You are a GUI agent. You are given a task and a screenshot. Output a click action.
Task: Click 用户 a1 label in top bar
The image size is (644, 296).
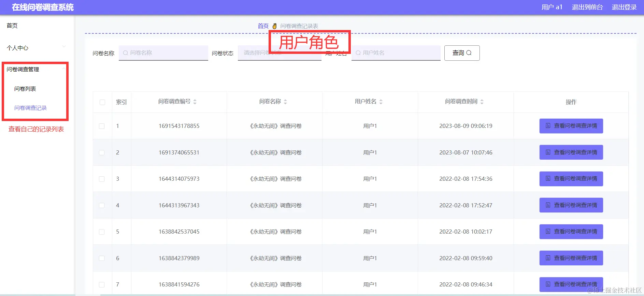(552, 7)
